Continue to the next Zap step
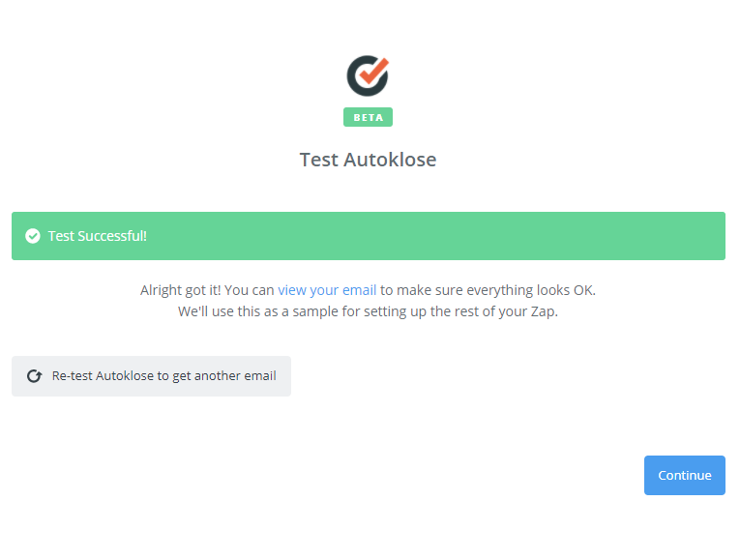Image resolution: width=740 pixels, height=560 pixels. point(684,475)
